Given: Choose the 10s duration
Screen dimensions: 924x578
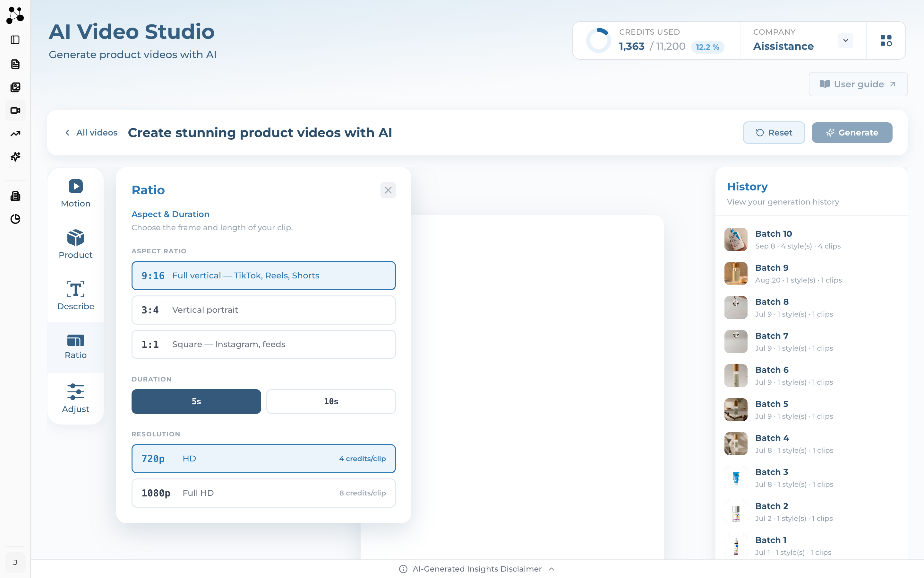Looking at the screenshot, I should point(331,401).
